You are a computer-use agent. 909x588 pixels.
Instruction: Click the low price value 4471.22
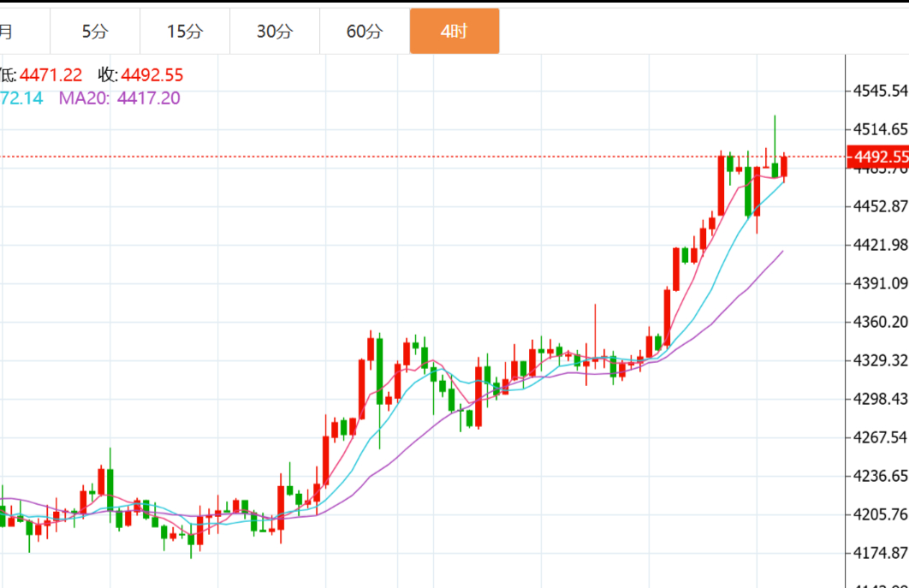pos(50,75)
